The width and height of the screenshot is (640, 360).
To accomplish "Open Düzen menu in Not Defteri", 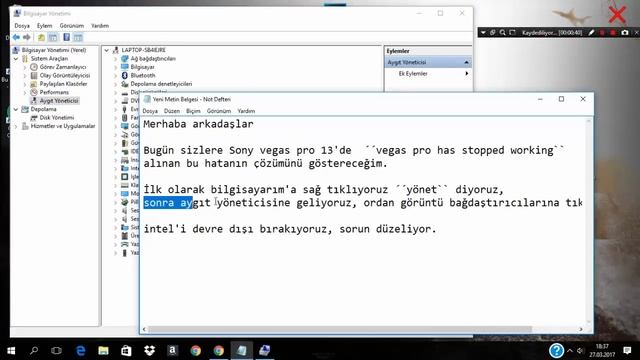I will click(172, 111).
